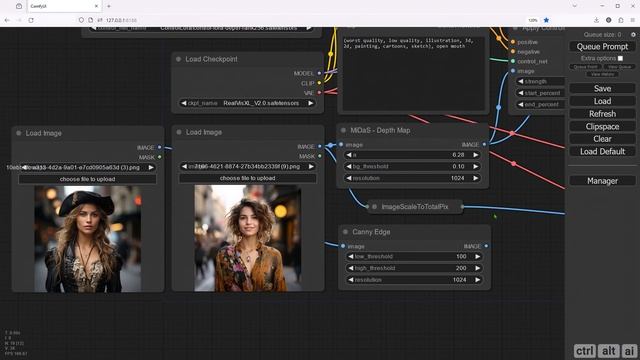This screenshot has width=640, height=360.
Task: Decrease MiDaS bg_threshold with left arrow
Action: pos(349,167)
